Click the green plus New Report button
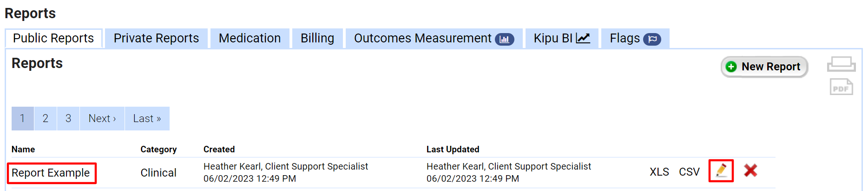The width and height of the screenshot is (868, 191). [764, 67]
